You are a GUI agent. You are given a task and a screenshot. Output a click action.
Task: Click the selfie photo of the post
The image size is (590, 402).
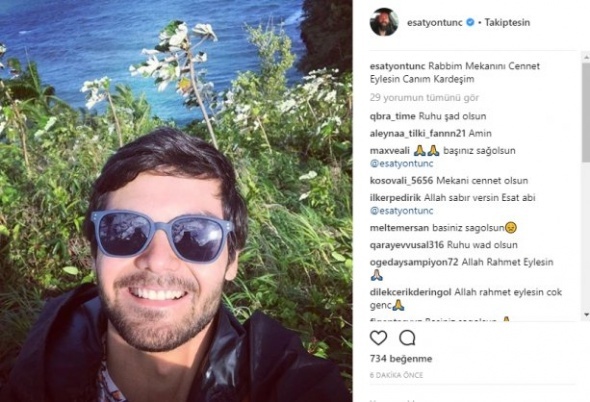[x=176, y=201]
